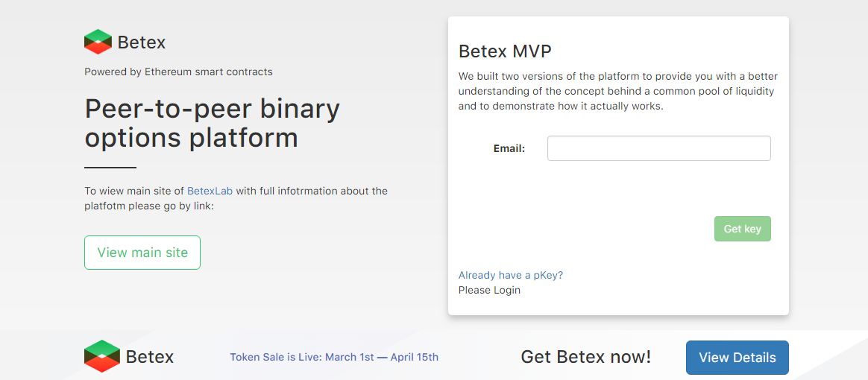Focus the Email input field

click(658, 148)
